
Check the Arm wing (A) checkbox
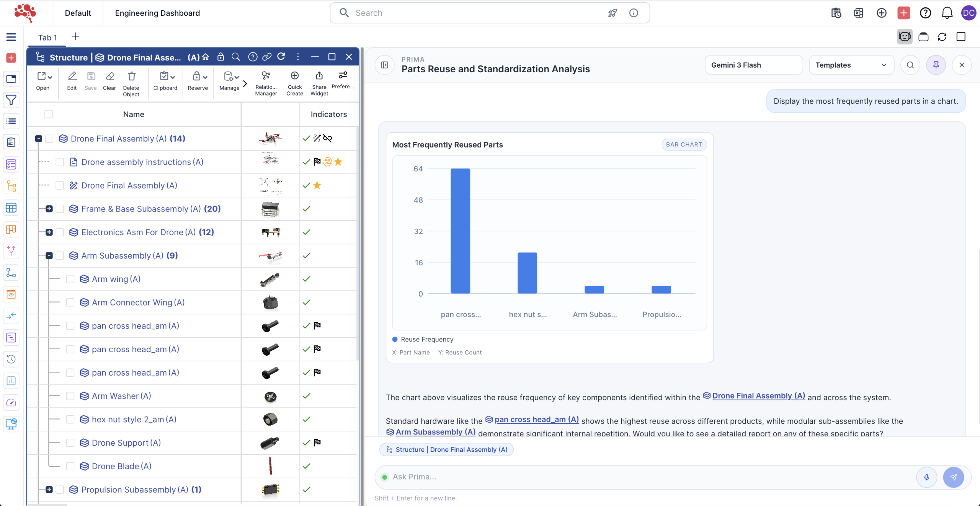tap(70, 279)
